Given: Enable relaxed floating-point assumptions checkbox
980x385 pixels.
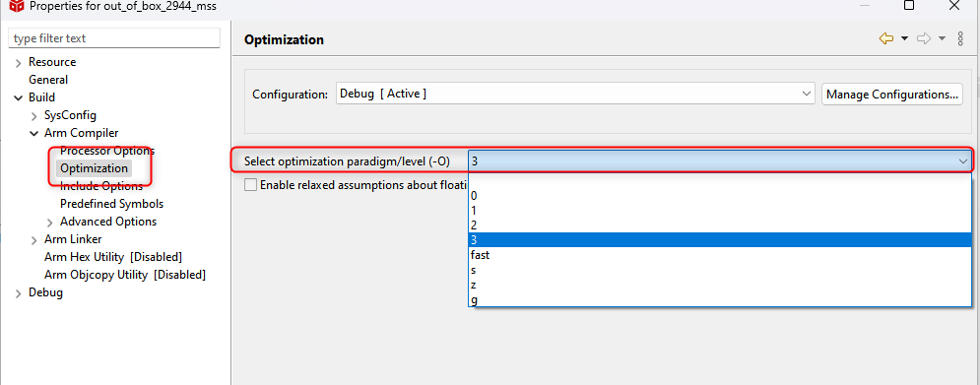Looking at the screenshot, I should [250, 184].
